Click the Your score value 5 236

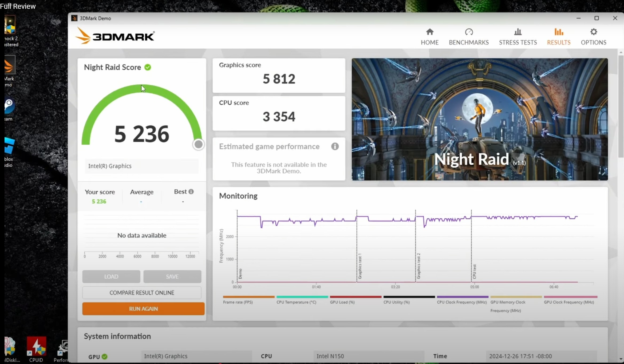pyautogui.click(x=99, y=201)
